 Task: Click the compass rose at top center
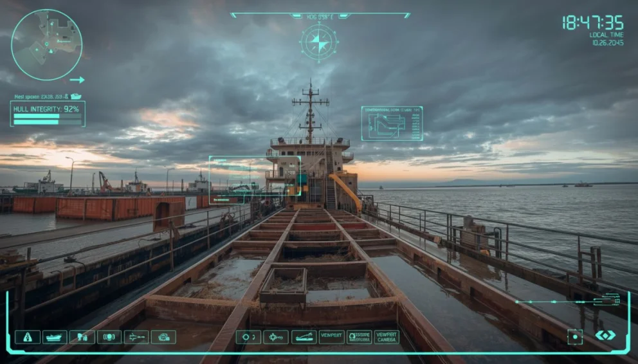point(319,42)
